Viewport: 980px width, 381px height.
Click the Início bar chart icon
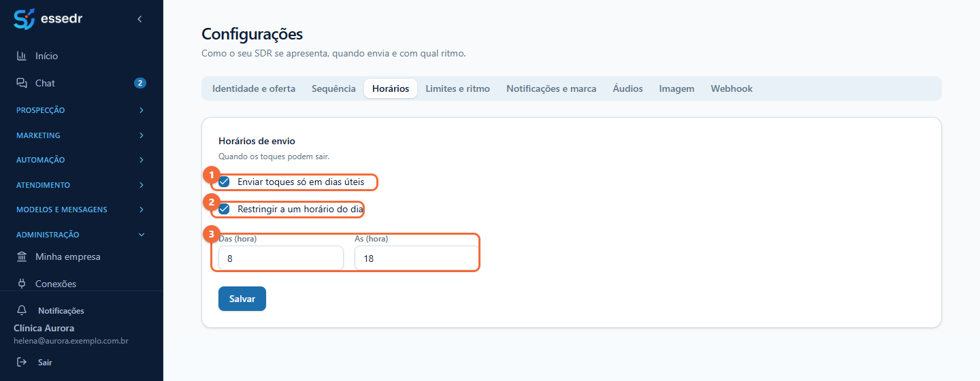[x=22, y=56]
